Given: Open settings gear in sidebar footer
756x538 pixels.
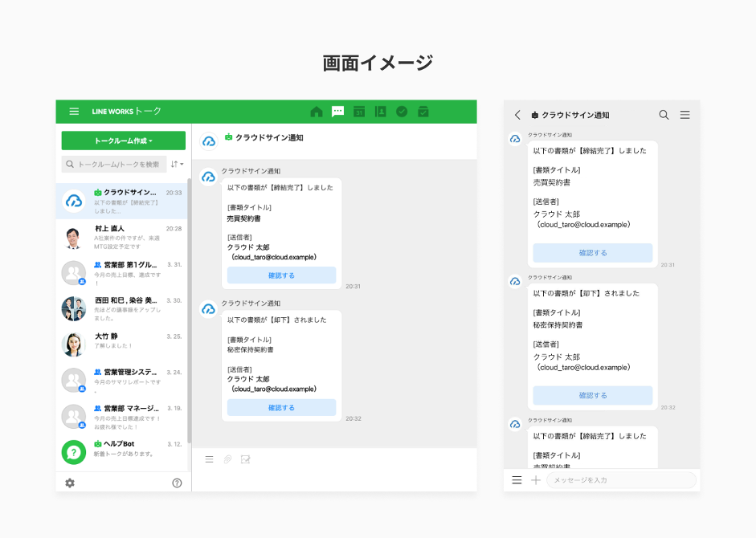Looking at the screenshot, I should click(70, 483).
